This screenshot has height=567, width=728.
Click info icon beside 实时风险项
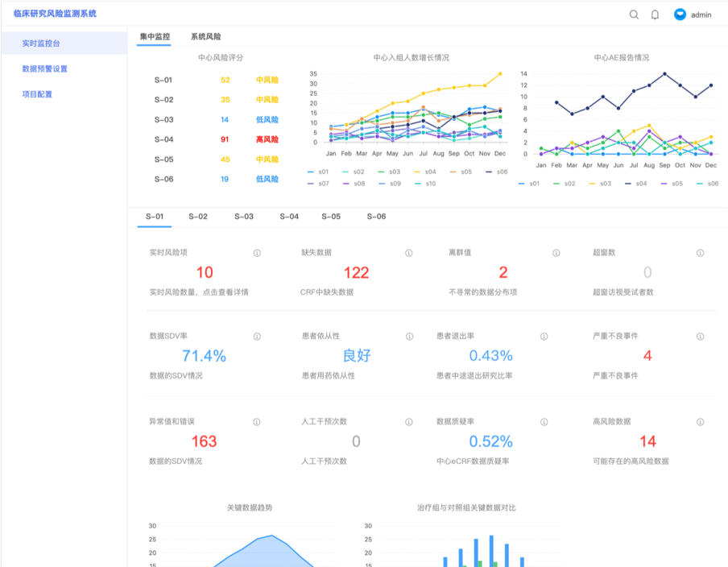pos(257,253)
